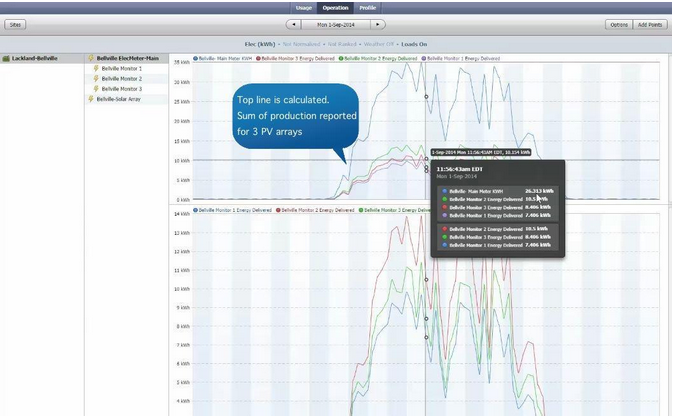This screenshot has width=673, height=417.
Task: Go to previous day arrow
Action: point(294,25)
